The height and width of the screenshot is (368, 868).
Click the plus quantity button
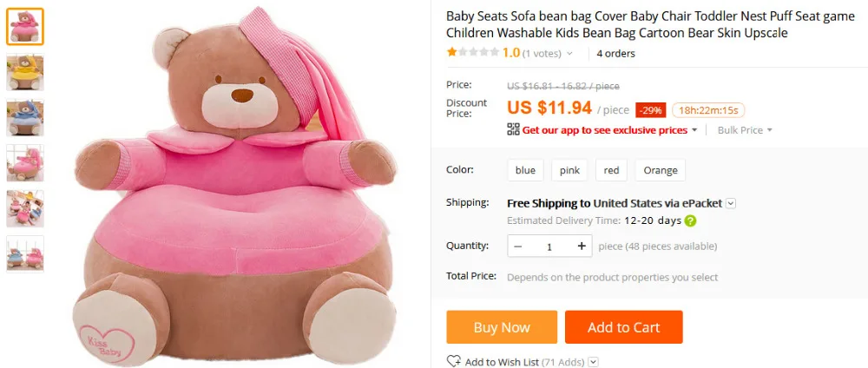pos(581,246)
